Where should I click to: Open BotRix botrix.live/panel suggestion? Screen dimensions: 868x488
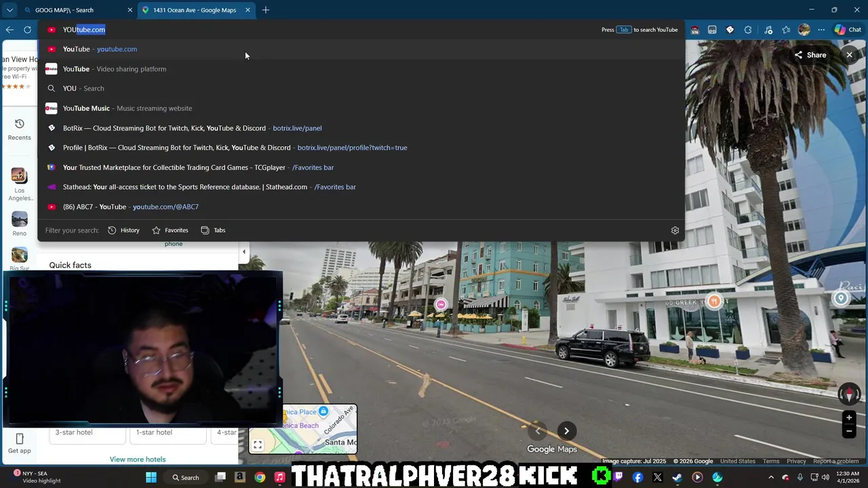point(361,127)
